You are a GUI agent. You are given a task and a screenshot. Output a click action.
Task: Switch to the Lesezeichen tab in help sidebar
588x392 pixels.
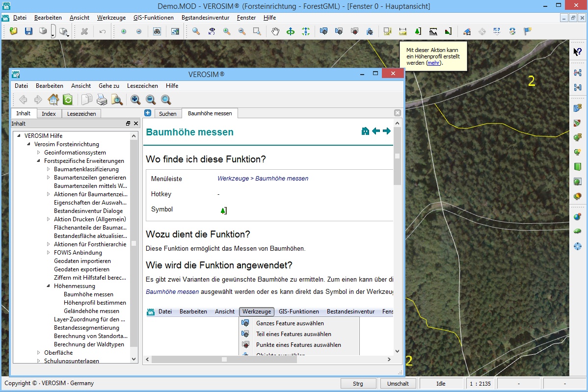tap(81, 113)
